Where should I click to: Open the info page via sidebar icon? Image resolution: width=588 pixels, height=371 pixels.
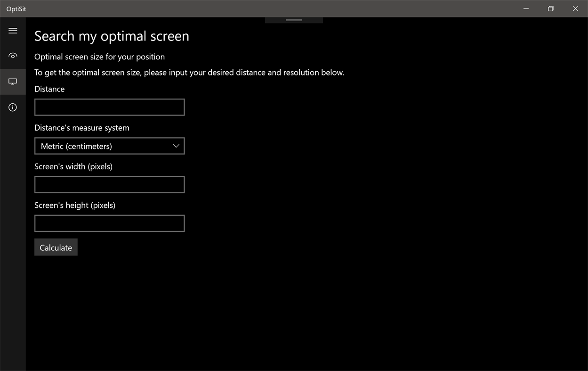coord(13,107)
